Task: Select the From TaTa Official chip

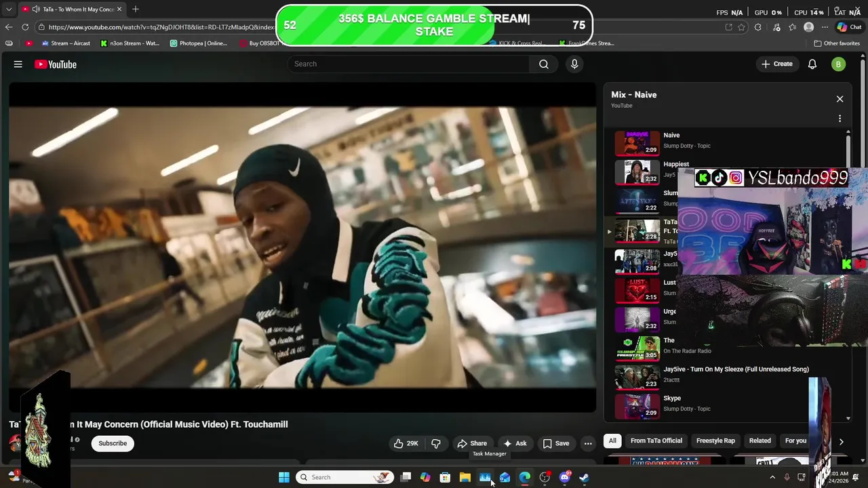Action: tap(656, 441)
